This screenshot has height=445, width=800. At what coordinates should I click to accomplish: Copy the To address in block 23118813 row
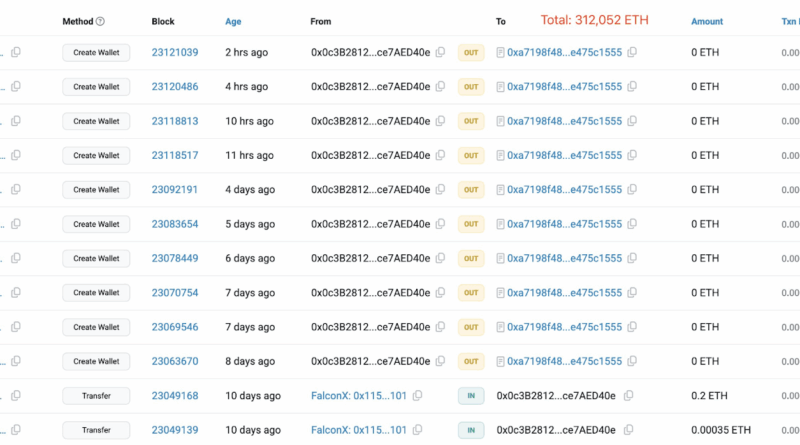pos(632,121)
